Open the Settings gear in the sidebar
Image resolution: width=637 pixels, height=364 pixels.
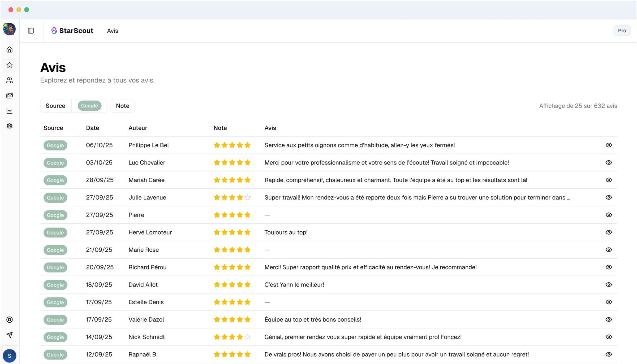10,126
